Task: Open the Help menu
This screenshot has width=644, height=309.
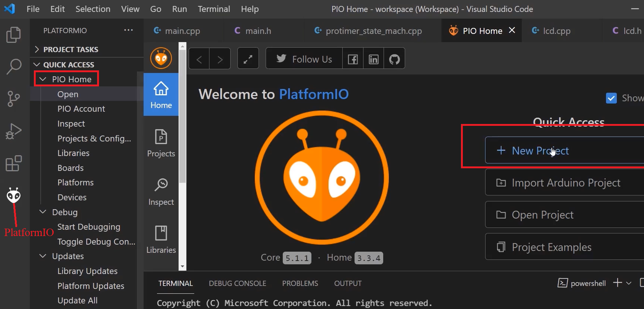Action: [x=250, y=9]
